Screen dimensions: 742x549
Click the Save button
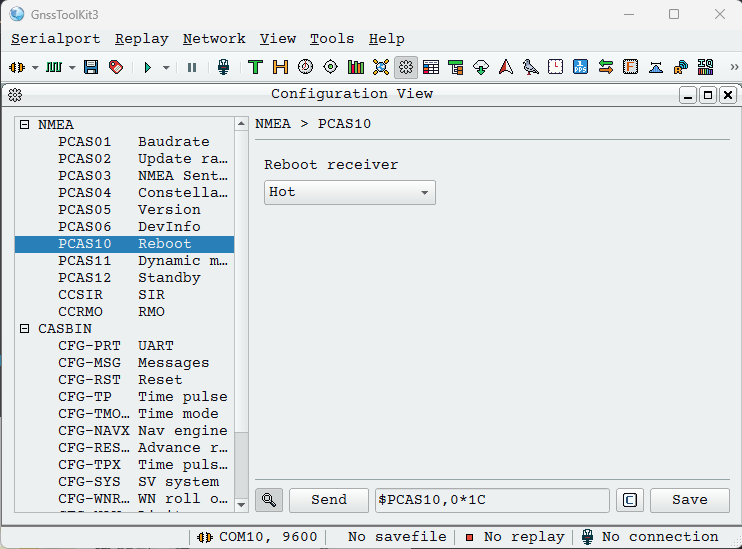click(689, 500)
